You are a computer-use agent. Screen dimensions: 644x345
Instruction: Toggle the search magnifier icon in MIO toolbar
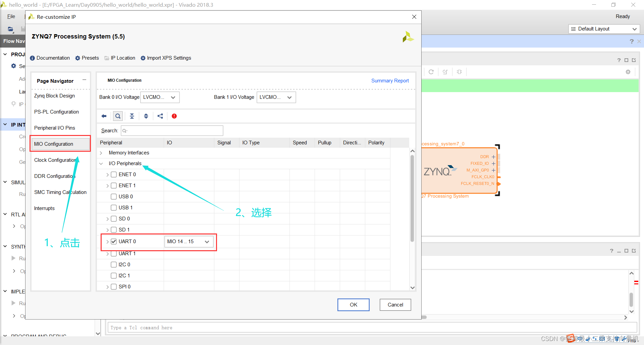click(x=118, y=116)
